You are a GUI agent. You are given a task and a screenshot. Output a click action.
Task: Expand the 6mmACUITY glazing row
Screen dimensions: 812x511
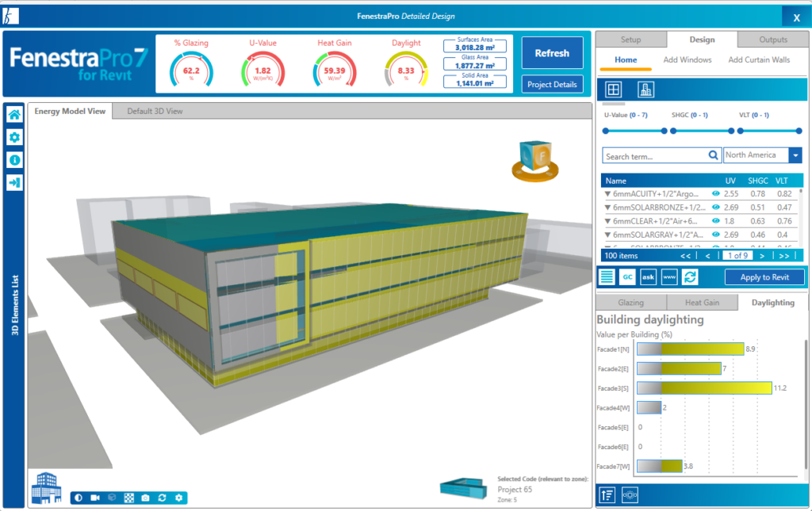click(x=607, y=194)
